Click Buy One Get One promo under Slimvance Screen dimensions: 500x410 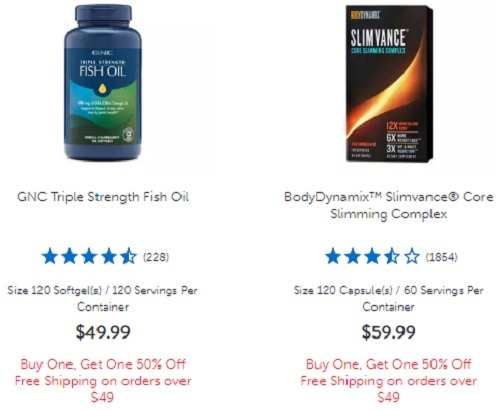point(389,364)
